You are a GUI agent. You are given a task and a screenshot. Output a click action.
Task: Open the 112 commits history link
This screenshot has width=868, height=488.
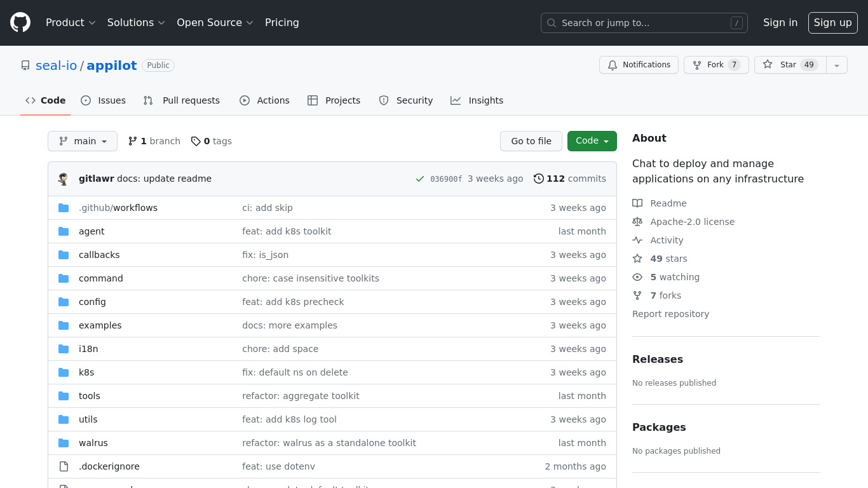pos(570,179)
